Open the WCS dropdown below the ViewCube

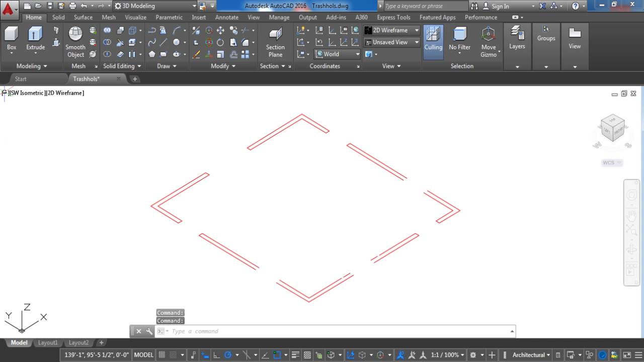(612, 162)
